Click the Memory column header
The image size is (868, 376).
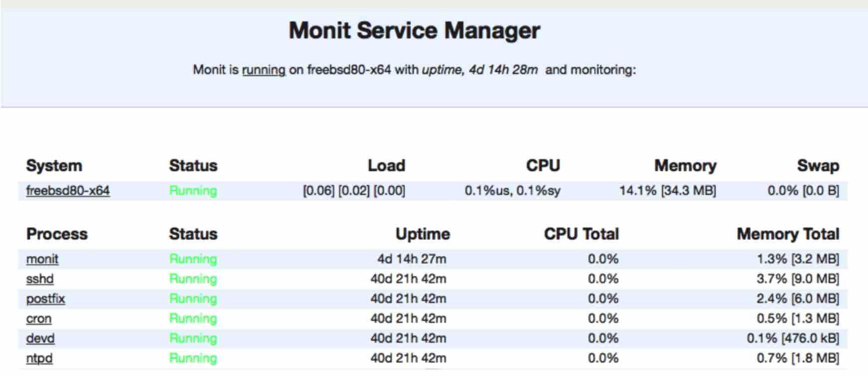click(685, 166)
